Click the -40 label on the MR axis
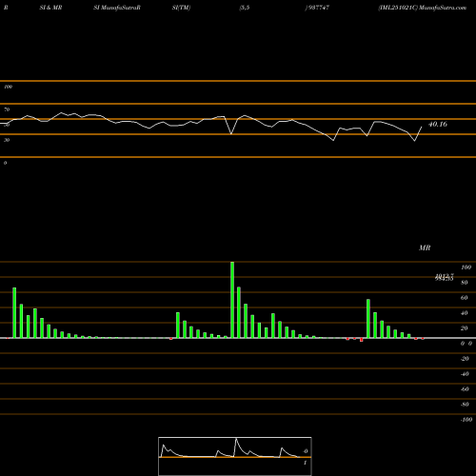Viewport: 476px width, 476px height. pyautogui.click(x=465, y=374)
